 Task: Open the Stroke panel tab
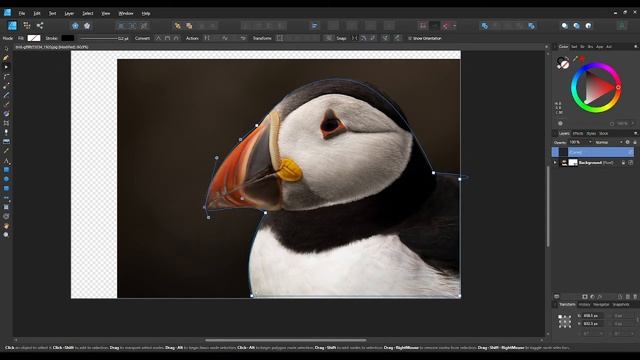pos(582,47)
